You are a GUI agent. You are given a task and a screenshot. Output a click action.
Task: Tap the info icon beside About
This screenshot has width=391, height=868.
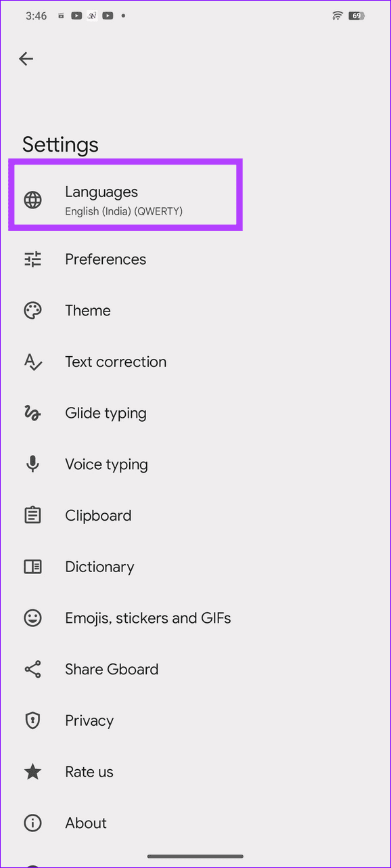[32, 823]
